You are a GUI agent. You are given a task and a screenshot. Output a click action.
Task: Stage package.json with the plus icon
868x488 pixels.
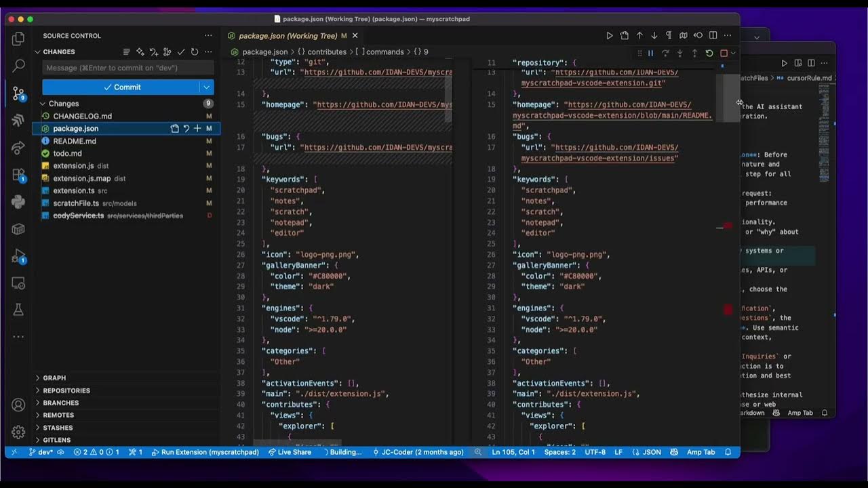tap(197, 128)
